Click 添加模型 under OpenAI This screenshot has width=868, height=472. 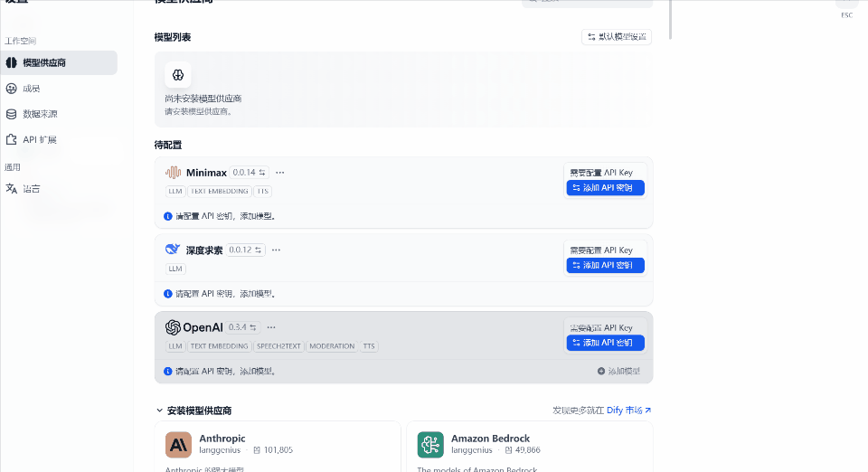[x=618, y=371]
